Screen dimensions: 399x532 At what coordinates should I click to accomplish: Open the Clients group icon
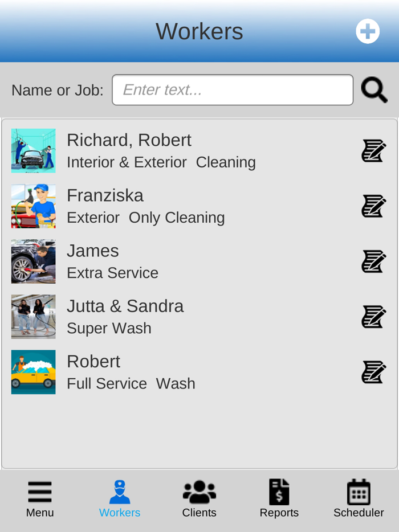199,492
